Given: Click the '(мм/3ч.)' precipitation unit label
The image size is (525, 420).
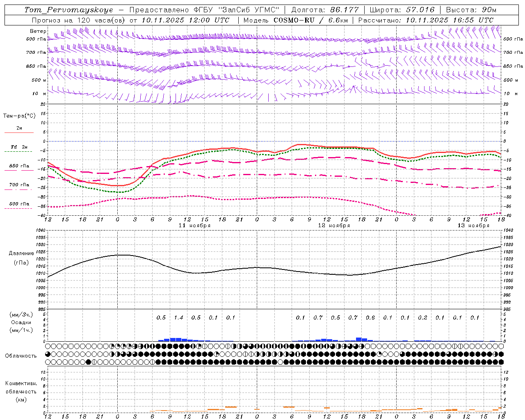Looking at the screenshot, I should pyautogui.click(x=21, y=315).
